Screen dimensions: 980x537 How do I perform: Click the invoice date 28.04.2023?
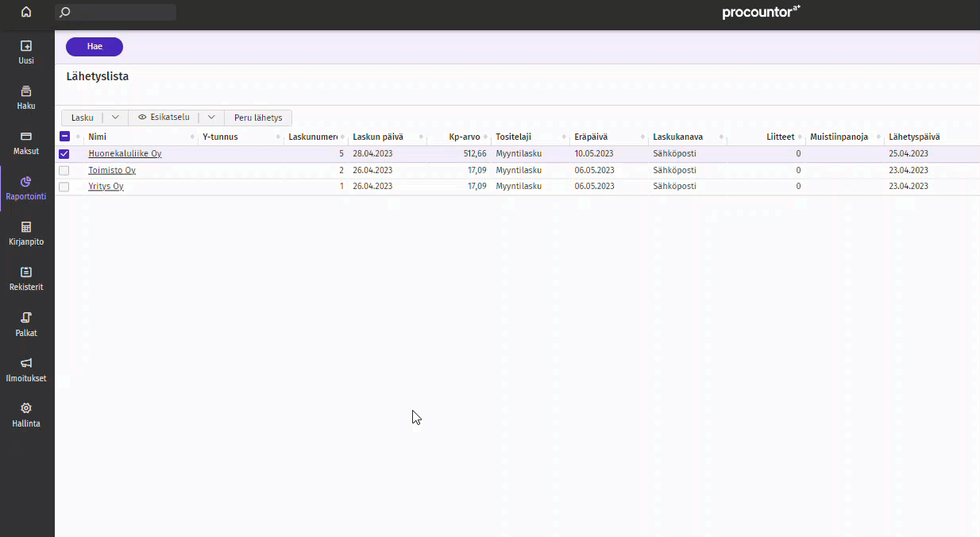(372, 154)
